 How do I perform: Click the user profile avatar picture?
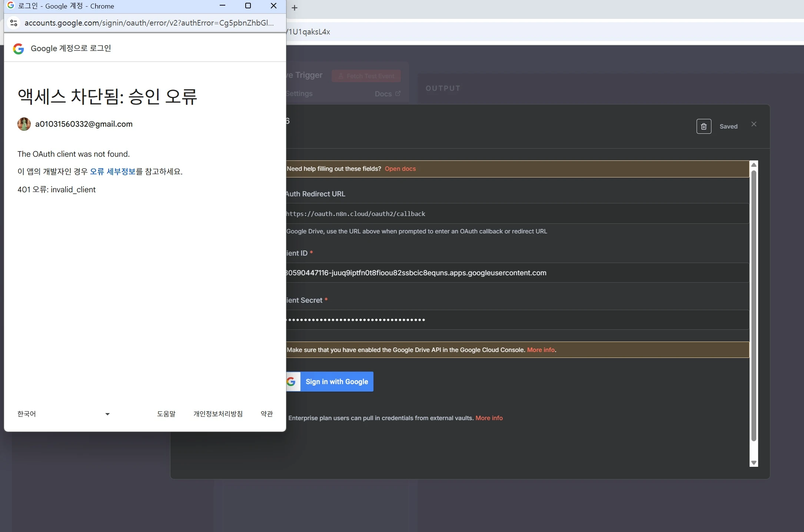point(24,124)
